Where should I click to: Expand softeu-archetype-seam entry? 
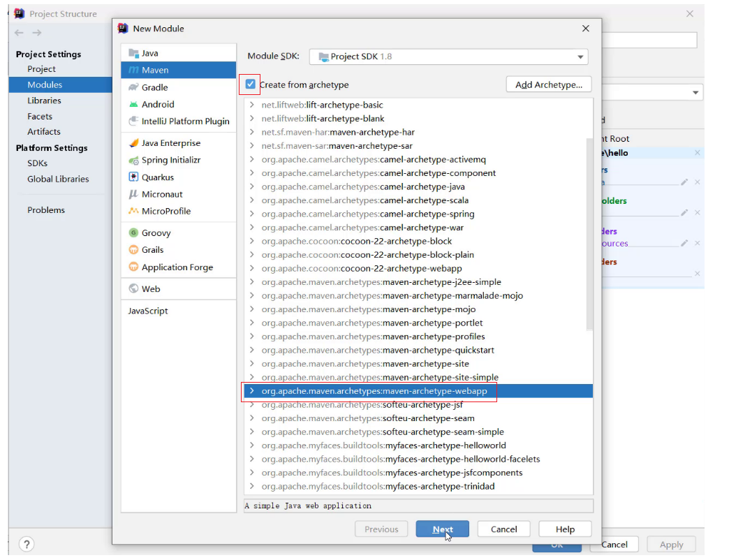coord(251,418)
